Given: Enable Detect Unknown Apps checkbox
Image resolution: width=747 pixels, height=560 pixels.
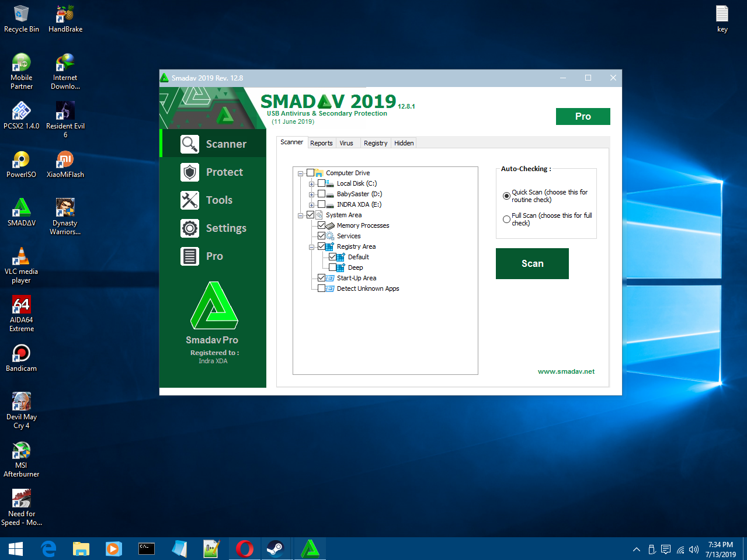Looking at the screenshot, I should (x=321, y=288).
